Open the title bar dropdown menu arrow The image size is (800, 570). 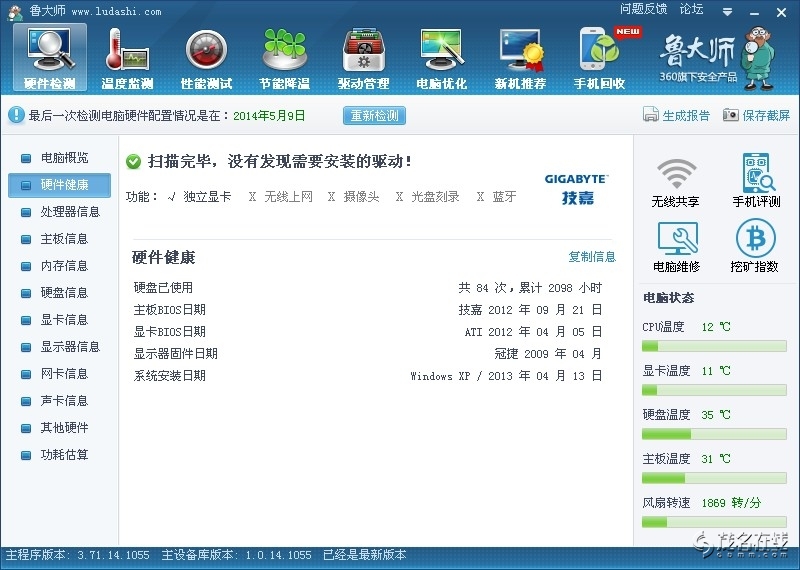click(728, 12)
